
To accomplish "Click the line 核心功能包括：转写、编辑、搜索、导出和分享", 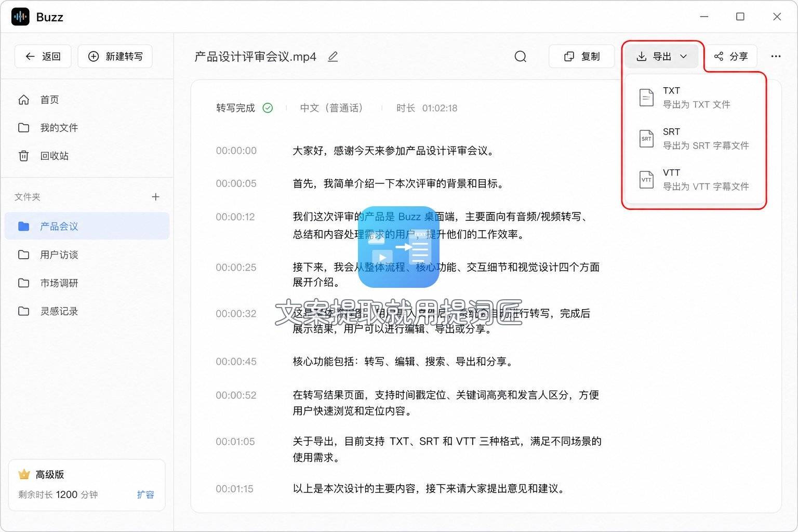I will [404, 362].
